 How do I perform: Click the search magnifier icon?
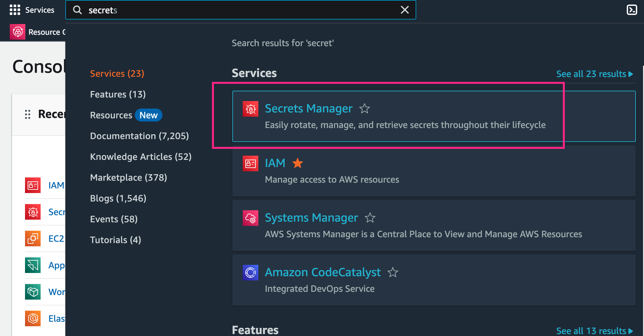click(x=77, y=10)
